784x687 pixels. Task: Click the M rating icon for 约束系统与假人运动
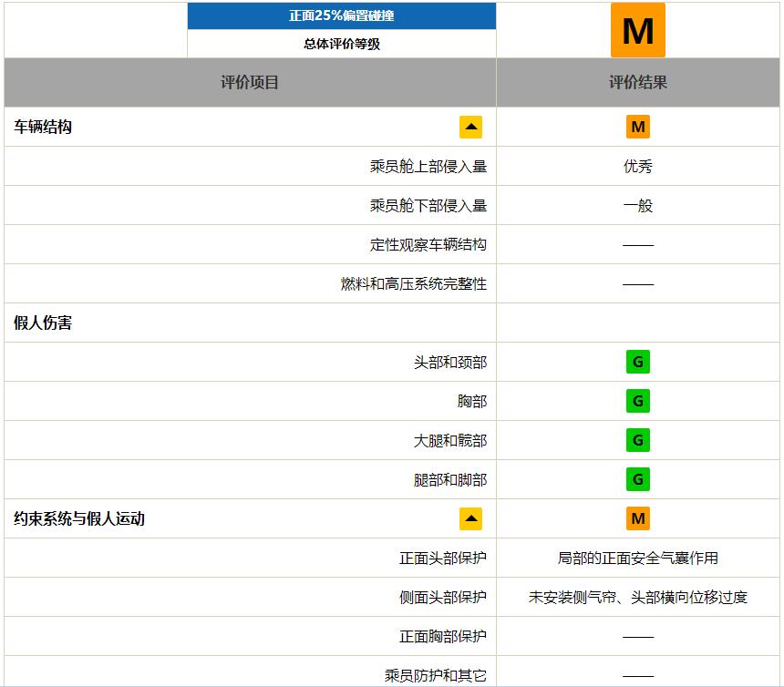[x=637, y=518]
